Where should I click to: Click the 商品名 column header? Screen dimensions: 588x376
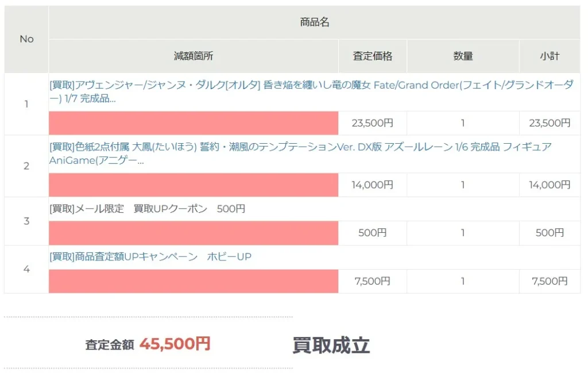click(x=314, y=22)
